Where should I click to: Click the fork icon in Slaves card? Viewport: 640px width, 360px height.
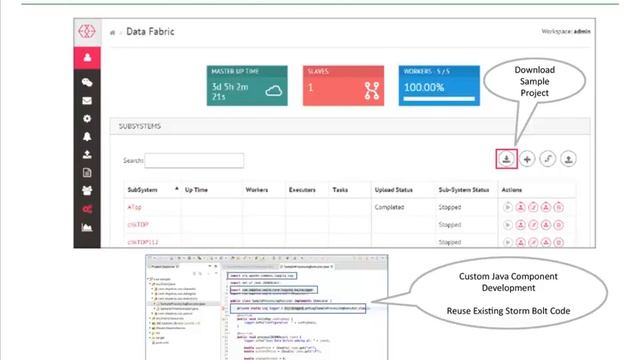pos(372,91)
